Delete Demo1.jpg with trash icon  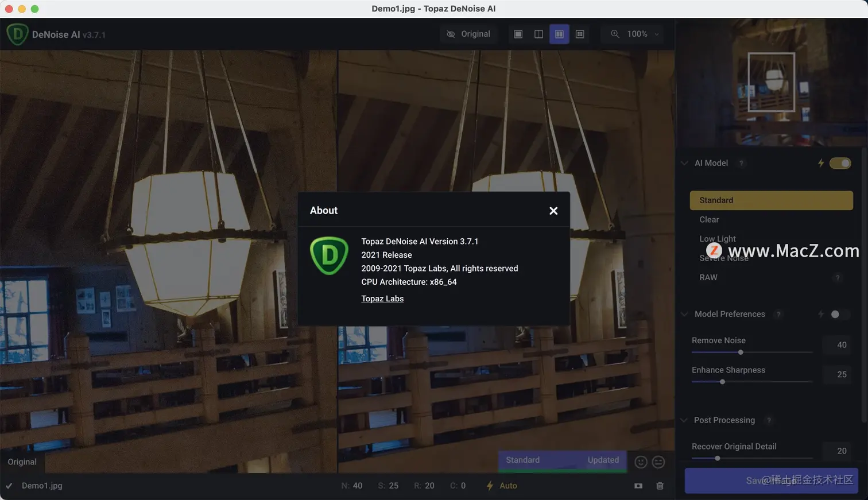660,486
